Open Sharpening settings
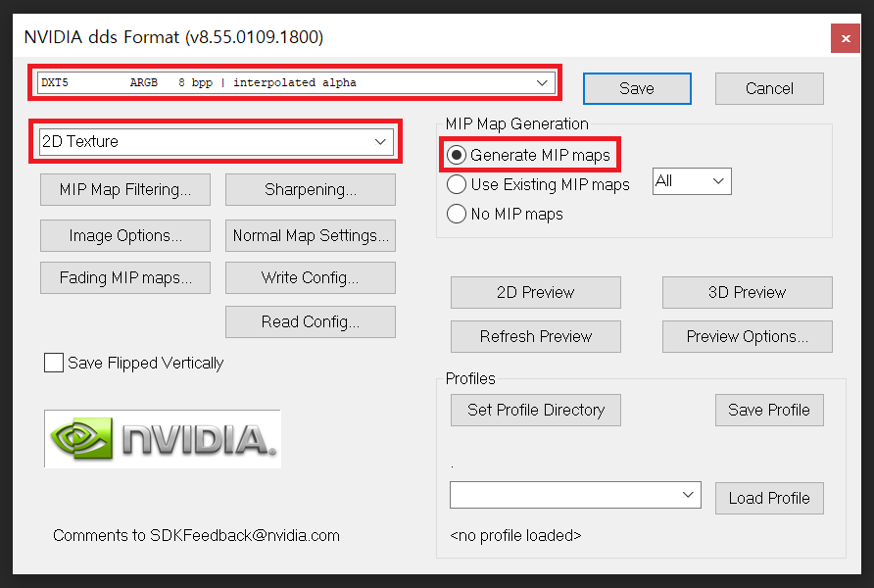 (311, 189)
